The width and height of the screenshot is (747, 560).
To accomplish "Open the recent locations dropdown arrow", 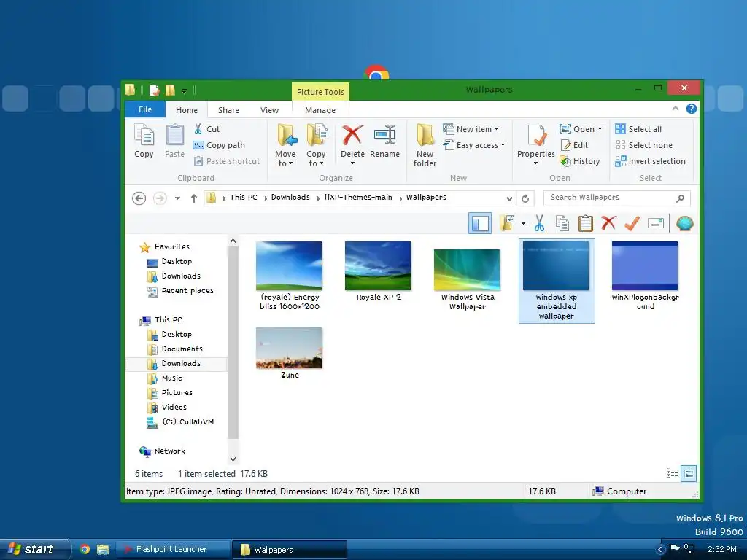I will (177, 198).
